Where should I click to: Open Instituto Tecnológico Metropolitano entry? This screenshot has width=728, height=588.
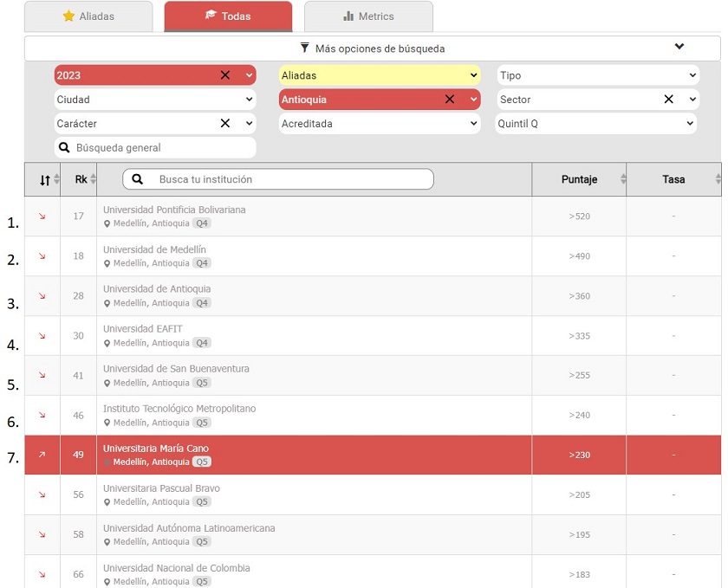pos(179,409)
